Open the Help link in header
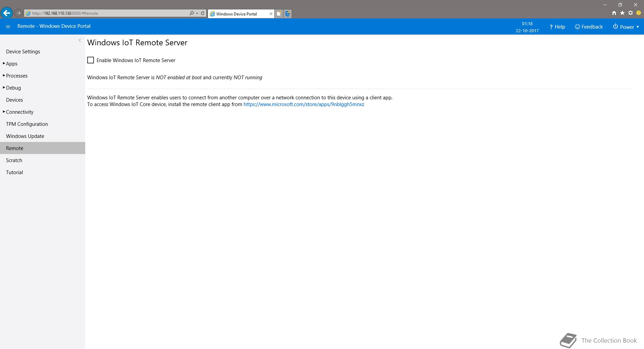The height and width of the screenshot is (349, 644). coord(557,27)
